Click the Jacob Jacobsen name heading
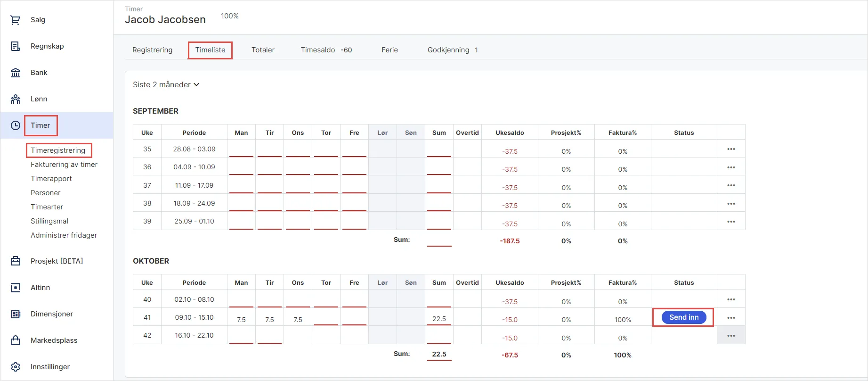Viewport: 868px width, 381px height. pos(165,20)
